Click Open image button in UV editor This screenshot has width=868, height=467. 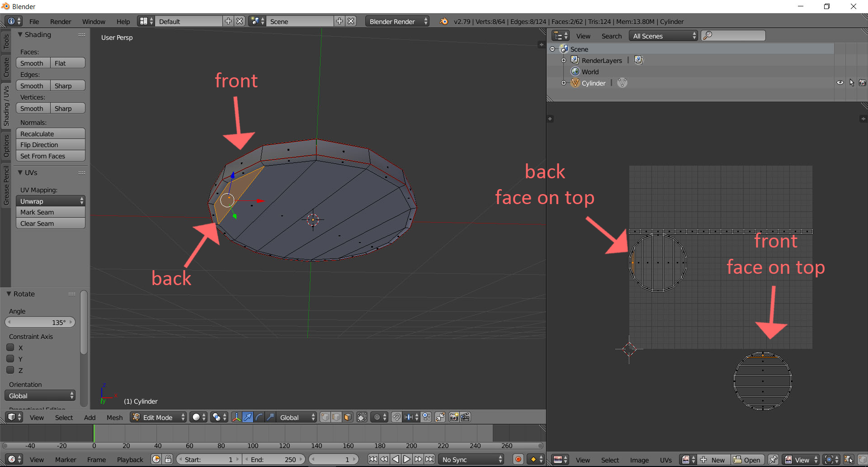(747, 460)
